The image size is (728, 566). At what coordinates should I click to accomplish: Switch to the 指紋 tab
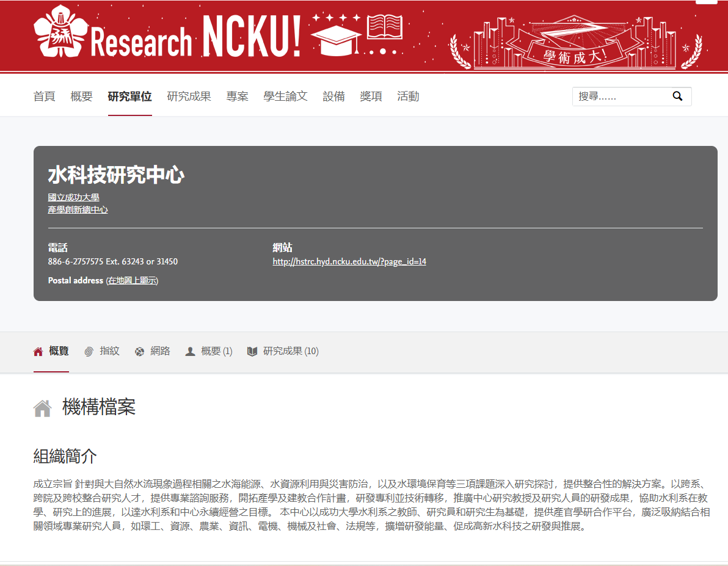[x=109, y=351]
